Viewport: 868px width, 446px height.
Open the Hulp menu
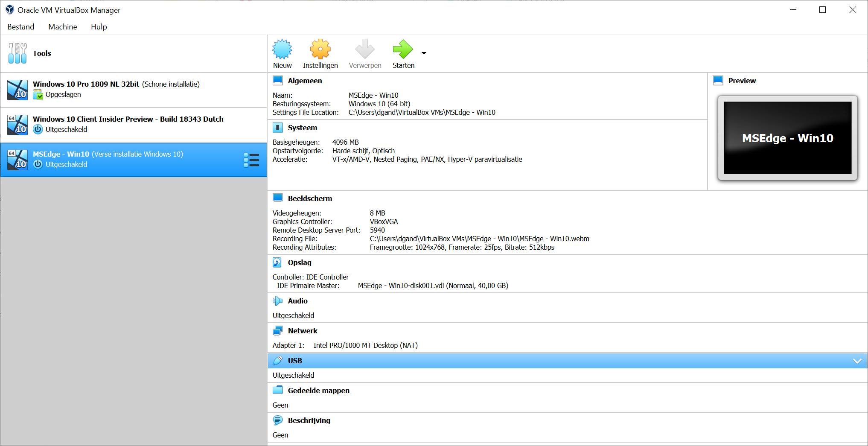coord(99,26)
